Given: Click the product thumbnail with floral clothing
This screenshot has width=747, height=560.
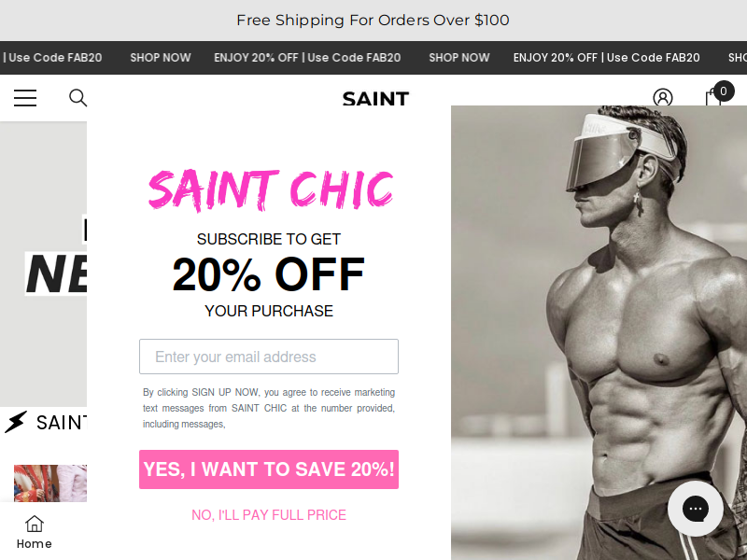Looking at the screenshot, I should pos(50,483).
